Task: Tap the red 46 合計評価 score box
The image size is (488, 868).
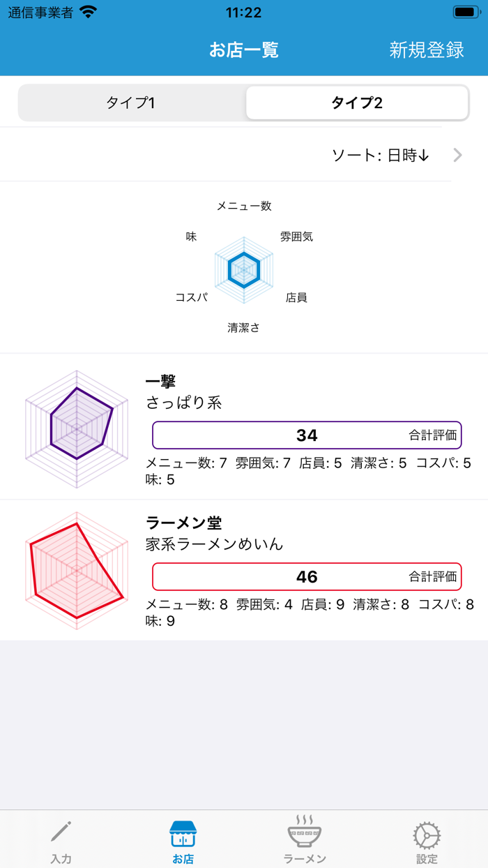Action: tap(307, 577)
